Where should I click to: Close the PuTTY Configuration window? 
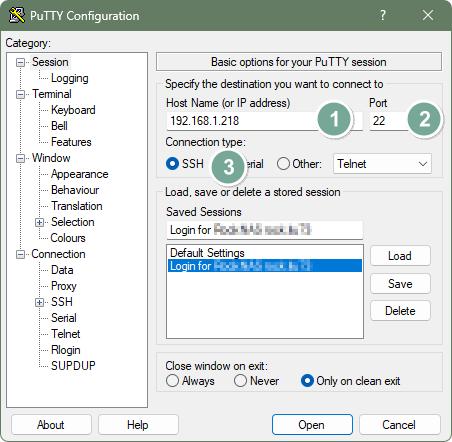[x=428, y=15]
